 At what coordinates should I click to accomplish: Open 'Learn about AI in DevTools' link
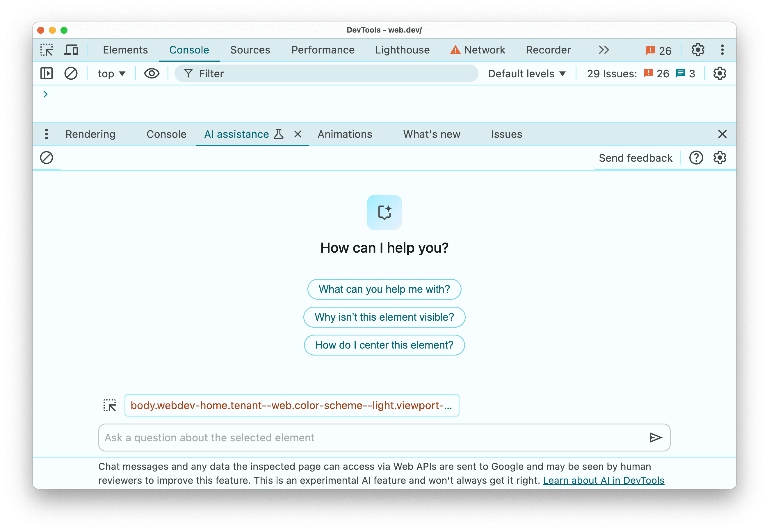604,480
